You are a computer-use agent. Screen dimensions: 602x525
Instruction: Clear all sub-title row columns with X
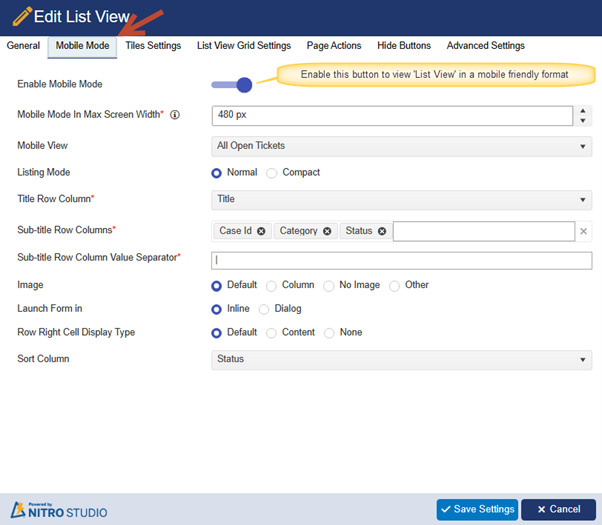584,232
